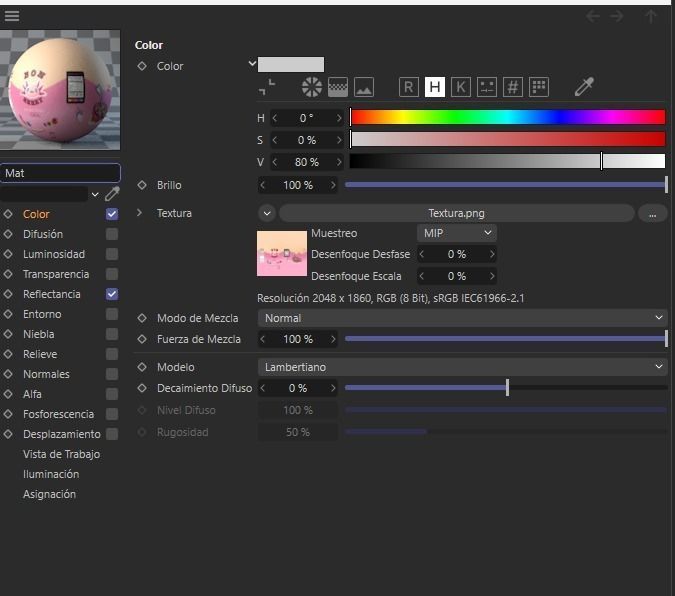This screenshot has height=596, width=675.
Task: Open Iluminación settings
Action: click(x=51, y=474)
